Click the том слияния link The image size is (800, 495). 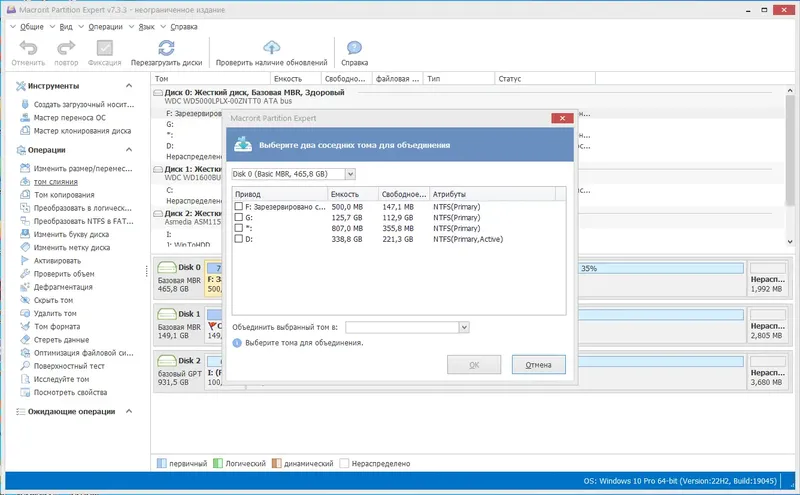(56, 182)
